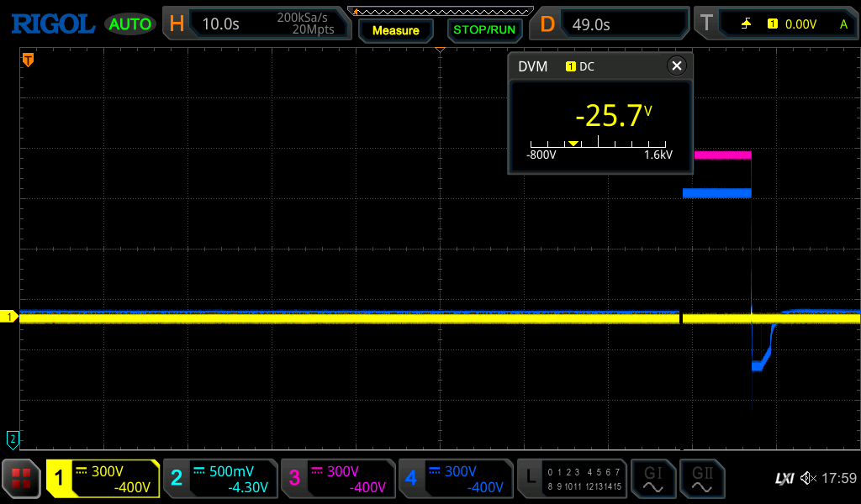Screen dimensions: 861x504
Task: Toggle channel 4 blue 300V
Action: (x=456, y=479)
